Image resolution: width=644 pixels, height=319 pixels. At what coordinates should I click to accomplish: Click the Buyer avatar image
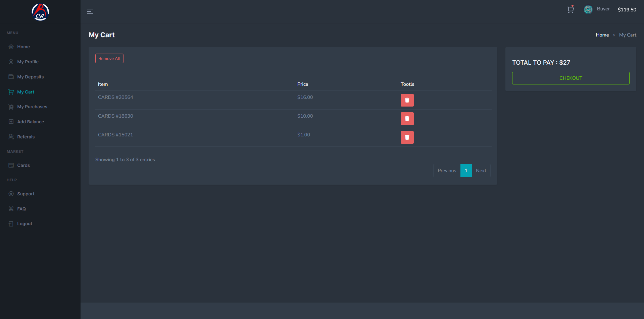(x=588, y=9)
